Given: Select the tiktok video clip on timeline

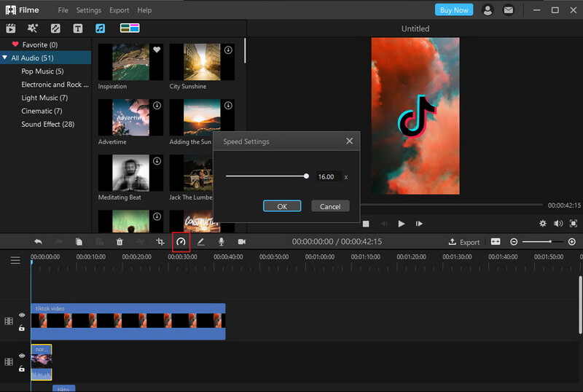Looking at the screenshot, I should click(x=128, y=321).
